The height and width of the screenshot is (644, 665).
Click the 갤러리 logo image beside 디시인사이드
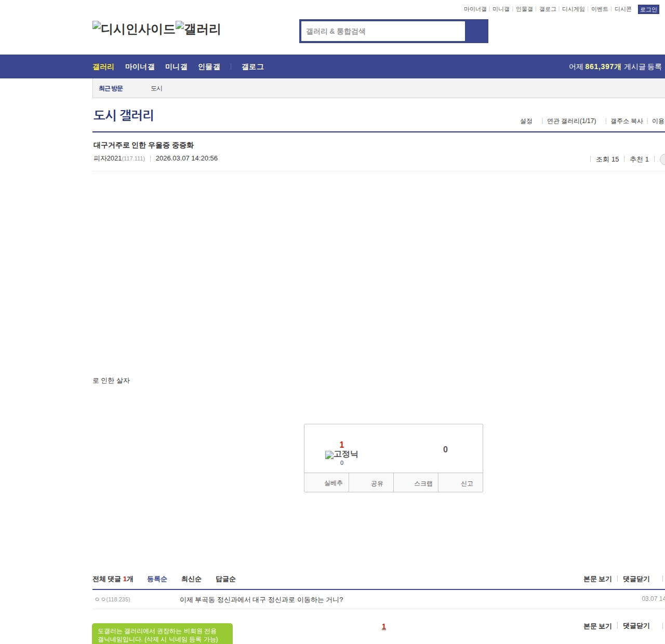(x=198, y=29)
